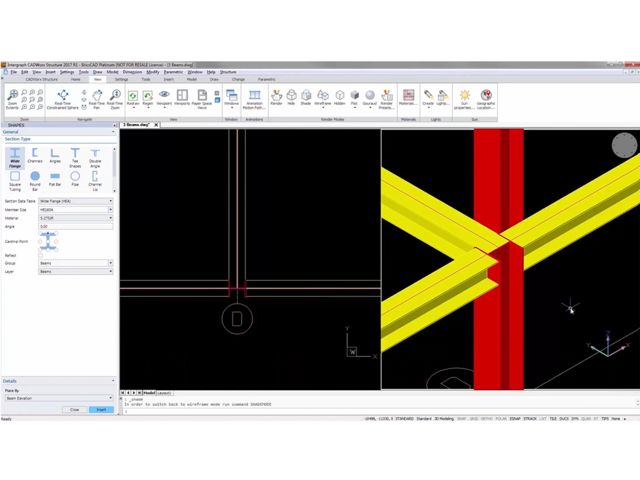
Task: Click the Insert button
Action: coord(101,409)
